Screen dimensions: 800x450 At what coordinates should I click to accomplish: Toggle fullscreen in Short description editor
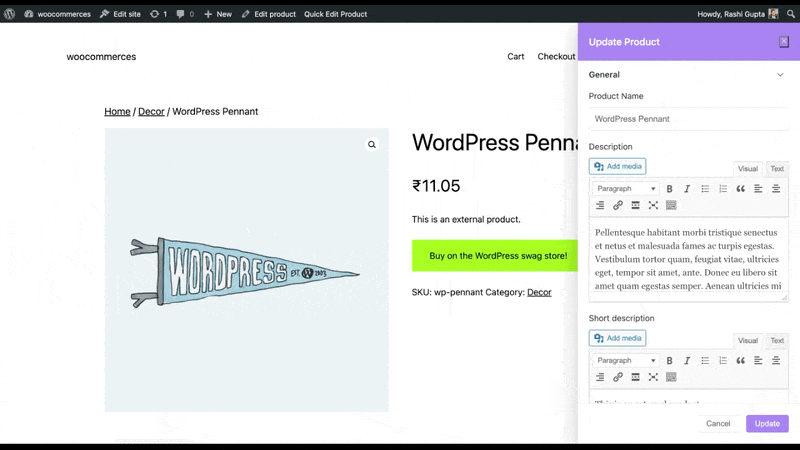653,377
